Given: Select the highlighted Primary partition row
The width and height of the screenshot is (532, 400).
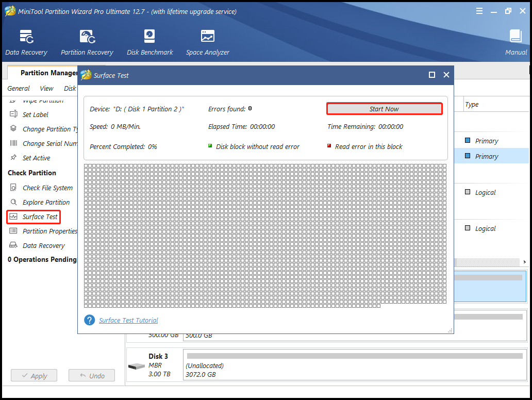Looking at the screenshot, I should tap(492, 156).
